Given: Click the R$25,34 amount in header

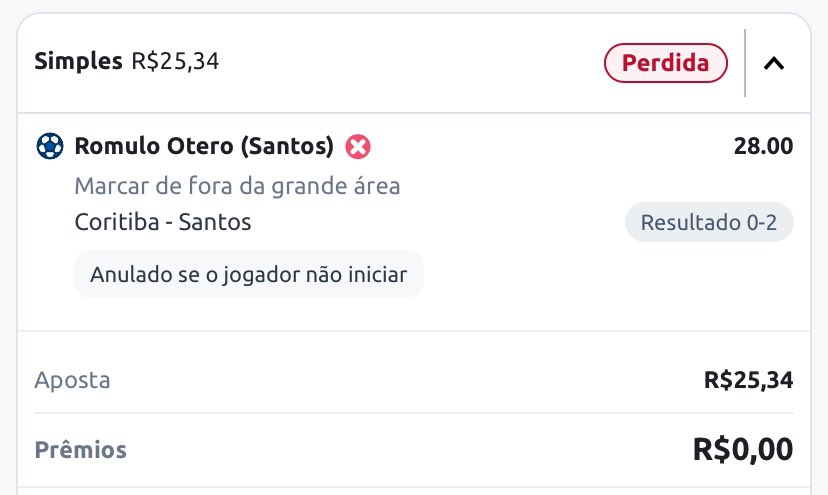Looking at the screenshot, I should click(x=175, y=61).
